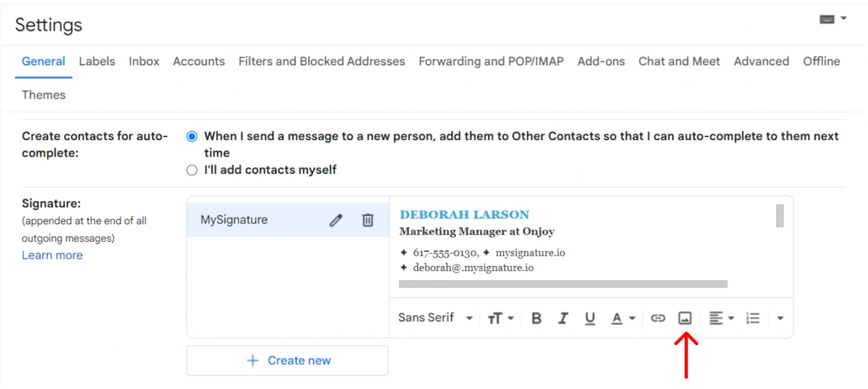Select "I'll add contacts myself" option
The height and width of the screenshot is (389, 868).
192,170
